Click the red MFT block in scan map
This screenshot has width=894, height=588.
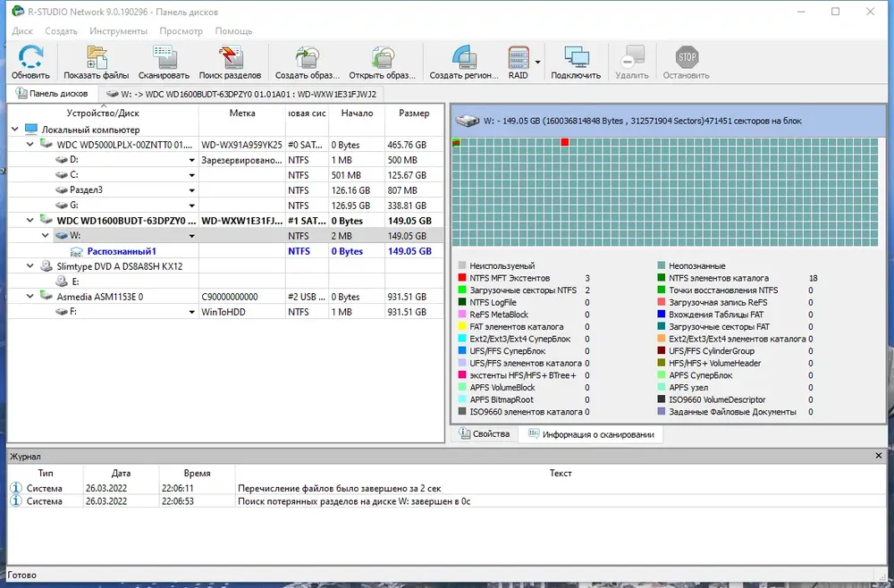point(564,142)
